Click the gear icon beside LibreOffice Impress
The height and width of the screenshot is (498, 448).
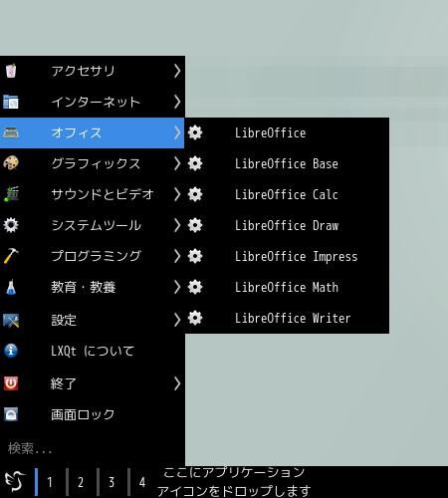pos(195,256)
